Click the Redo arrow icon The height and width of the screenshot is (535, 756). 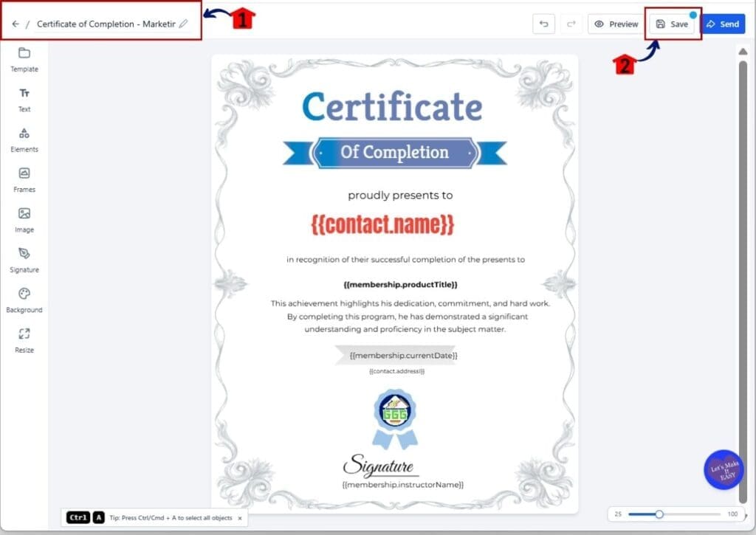point(571,24)
